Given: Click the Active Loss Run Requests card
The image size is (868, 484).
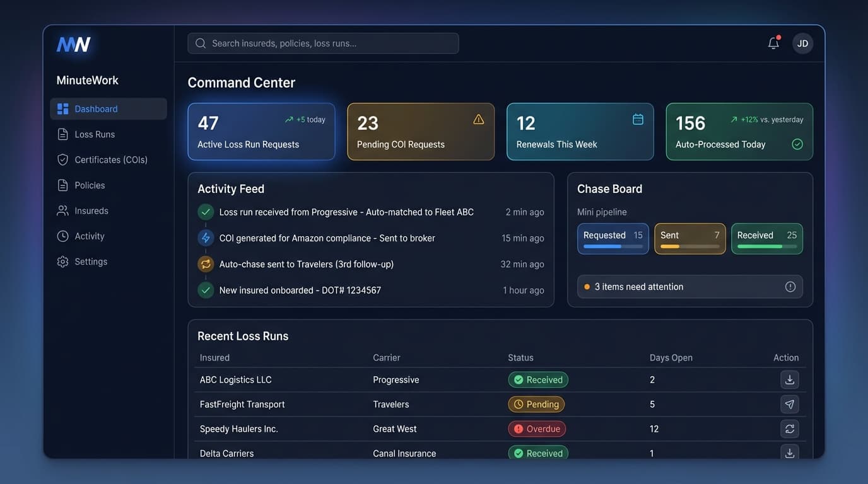Looking at the screenshot, I should [261, 131].
